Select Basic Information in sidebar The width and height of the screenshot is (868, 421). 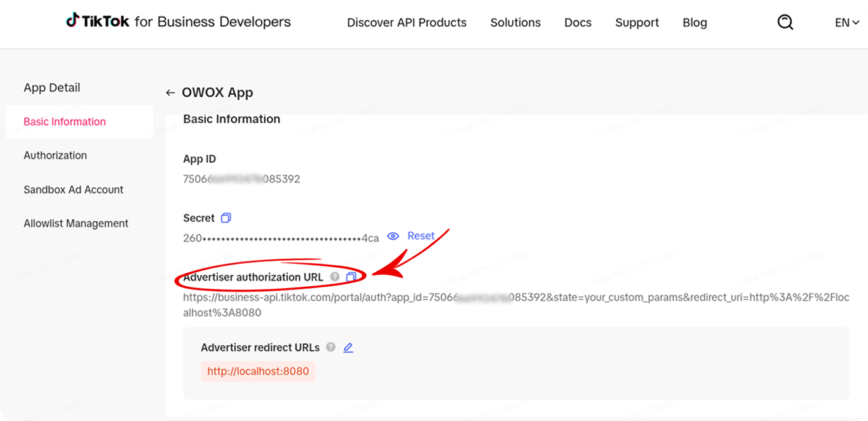click(x=79, y=121)
